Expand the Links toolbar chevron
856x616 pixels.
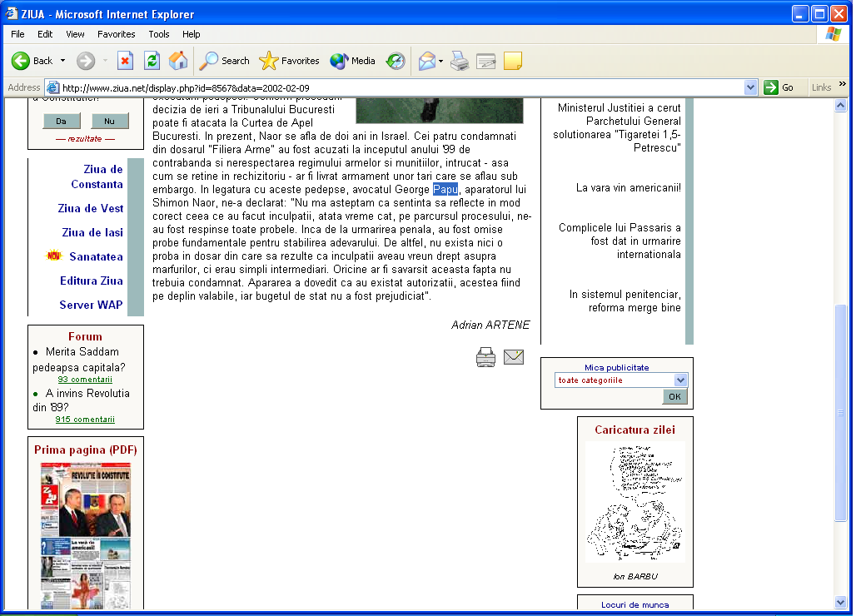pos(843,84)
